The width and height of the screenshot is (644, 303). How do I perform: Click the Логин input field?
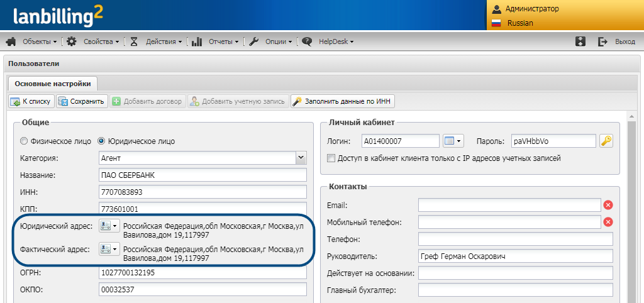[x=401, y=141]
